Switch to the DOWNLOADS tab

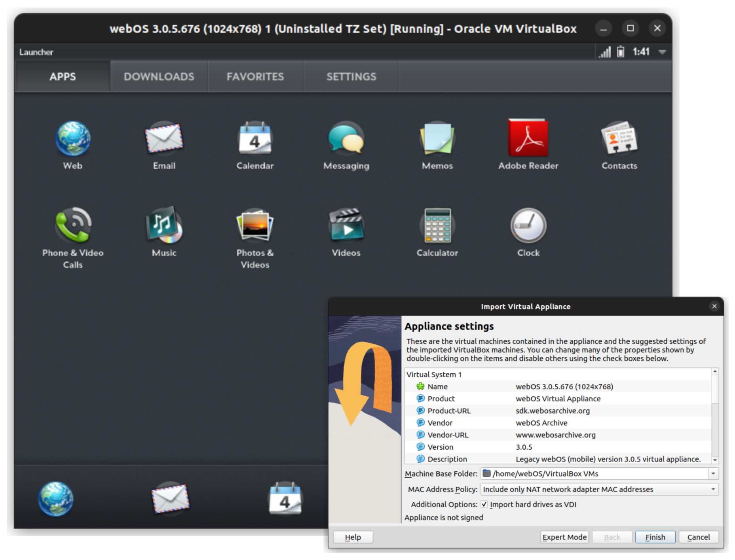click(x=159, y=76)
